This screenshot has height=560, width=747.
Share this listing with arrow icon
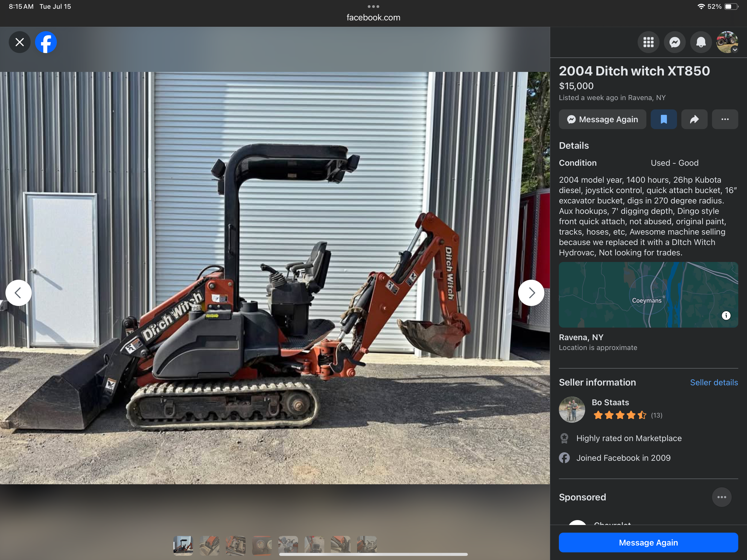[694, 119]
